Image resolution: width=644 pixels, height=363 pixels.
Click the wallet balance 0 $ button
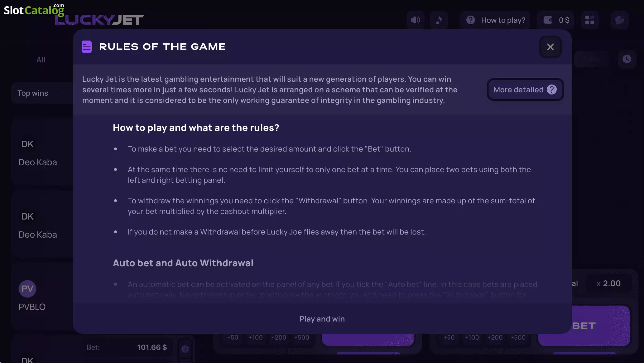[x=556, y=20]
